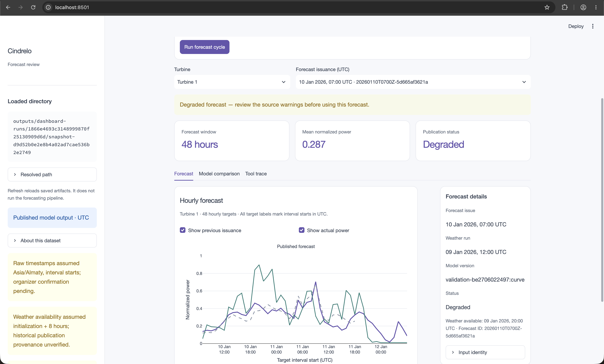This screenshot has height=364, width=604.
Task: Open the Chrome three-dot menu
Action: [x=596, y=7]
